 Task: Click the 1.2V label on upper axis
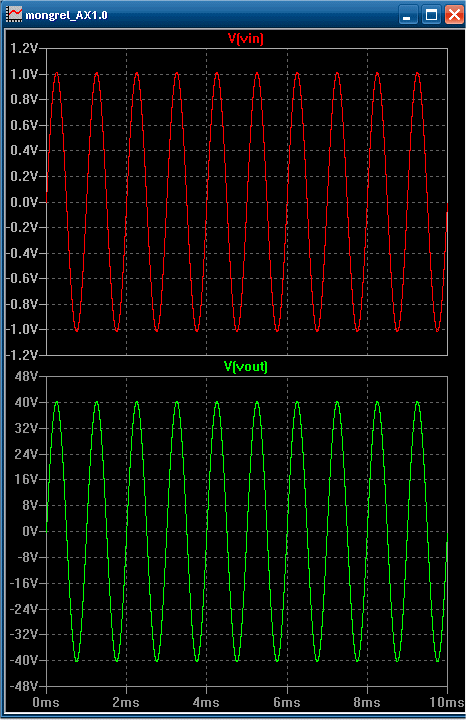[x=24, y=48]
